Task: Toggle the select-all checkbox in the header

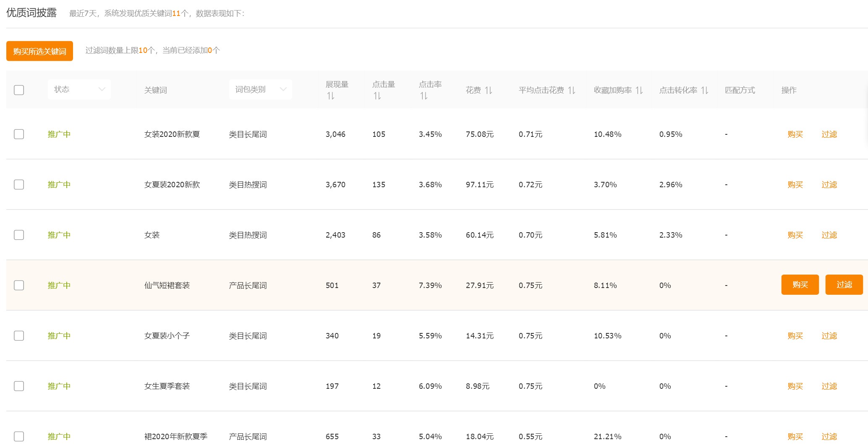Action: point(18,89)
